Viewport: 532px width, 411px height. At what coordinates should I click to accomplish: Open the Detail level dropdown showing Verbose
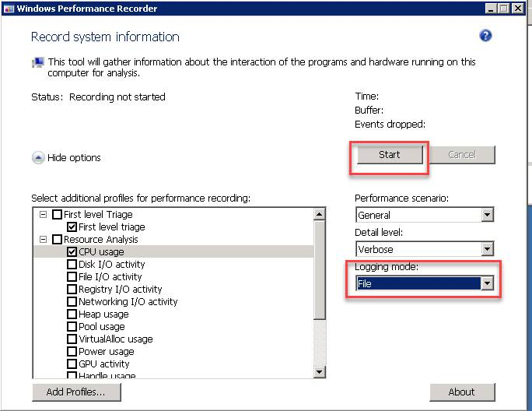[x=425, y=249]
